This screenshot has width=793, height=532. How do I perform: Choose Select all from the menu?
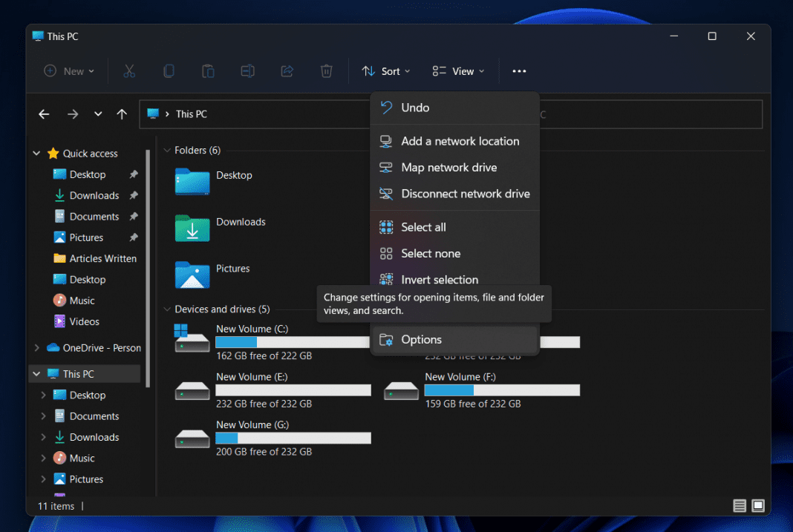point(422,227)
